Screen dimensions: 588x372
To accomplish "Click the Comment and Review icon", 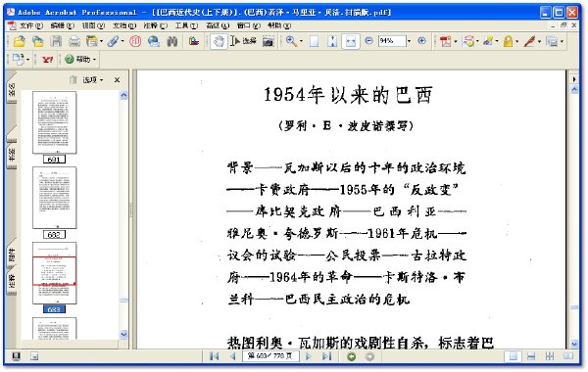I will (x=468, y=41).
